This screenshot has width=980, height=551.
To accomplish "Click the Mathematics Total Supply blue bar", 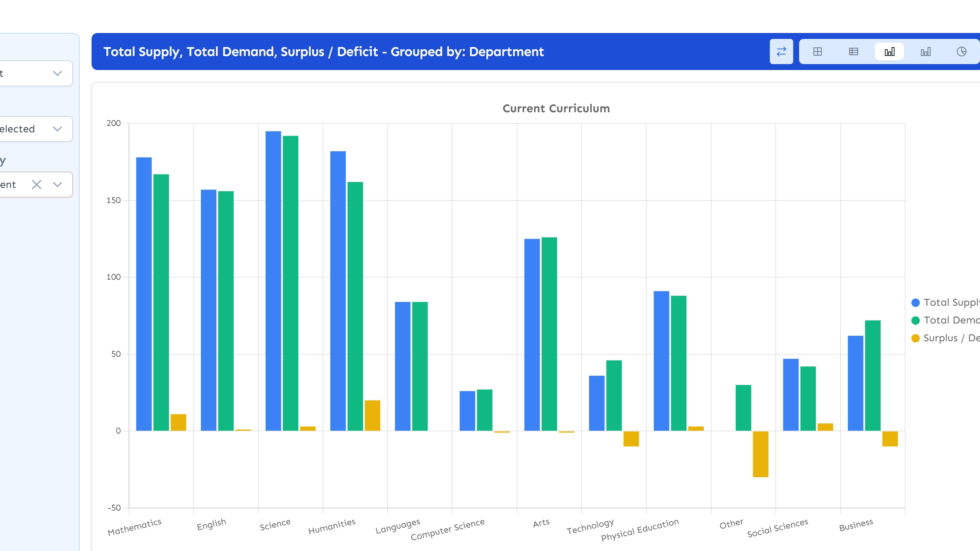I will [144, 293].
